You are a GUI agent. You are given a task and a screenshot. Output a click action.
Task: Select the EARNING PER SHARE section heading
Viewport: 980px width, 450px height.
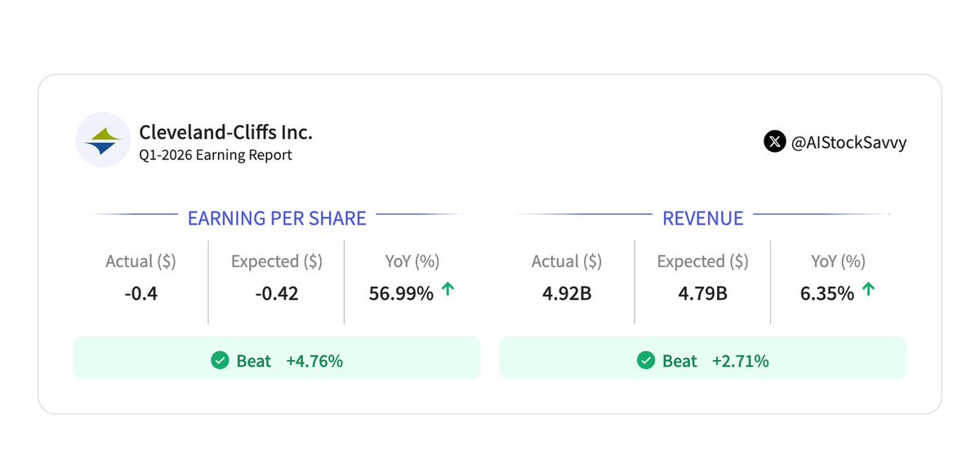pos(277,218)
